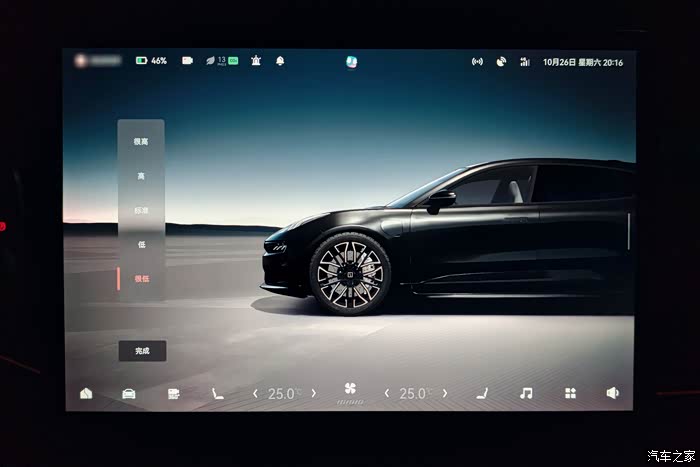
Task: Open the home screen icon
Action: pyautogui.click(x=86, y=393)
